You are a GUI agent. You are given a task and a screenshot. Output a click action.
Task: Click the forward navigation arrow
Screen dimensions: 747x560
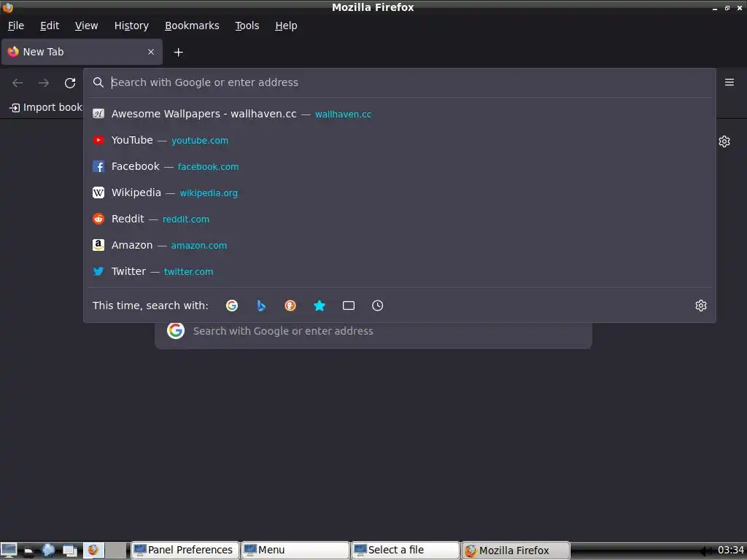click(44, 83)
